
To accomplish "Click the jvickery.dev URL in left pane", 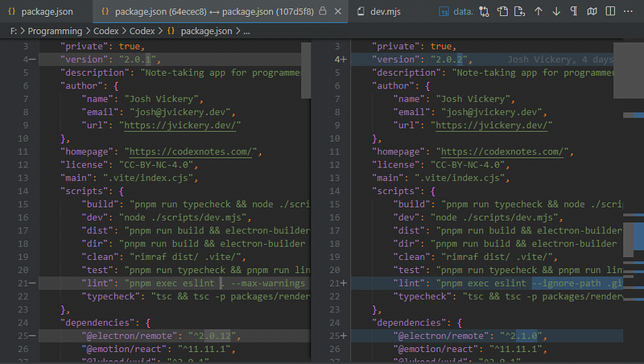I will click(x=181, y=125).
